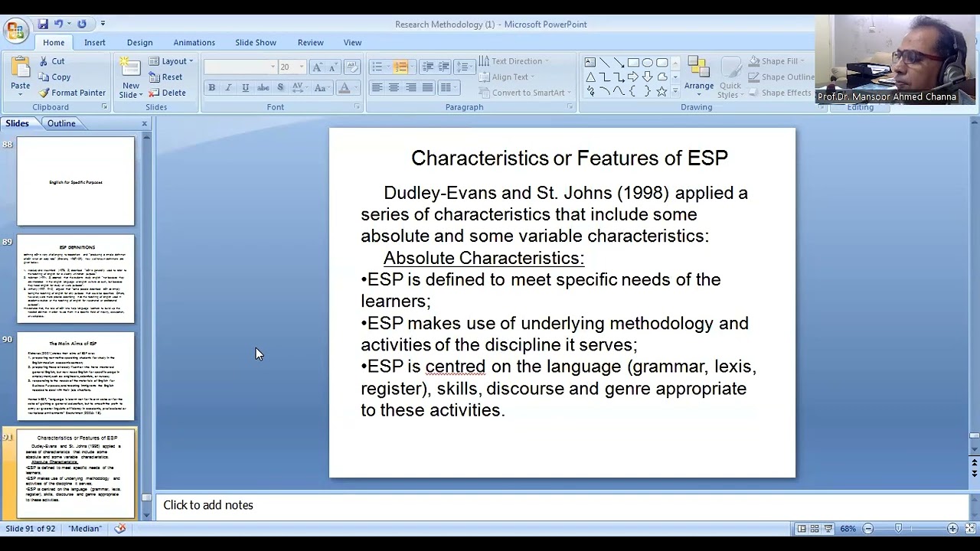Start Slide Show from status bar
This screenshot has height=551, width=980.
pyautogui.click(x=828, y=528)
